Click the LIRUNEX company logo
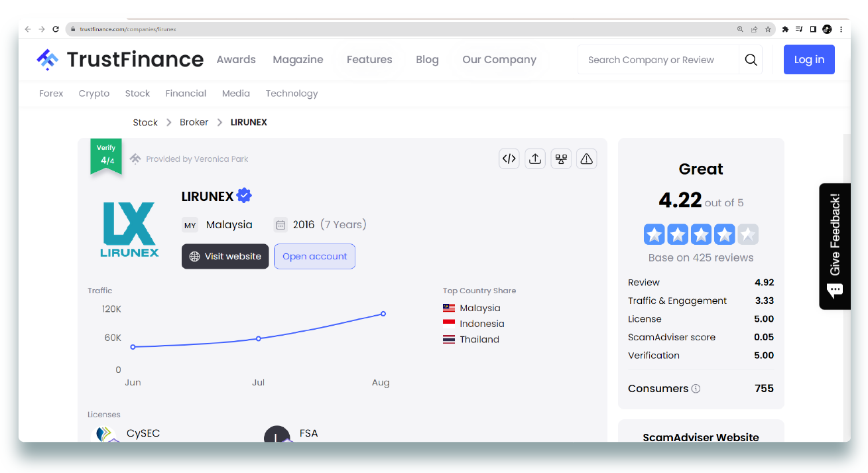Viewport: 868px width, 473px height. tap(129, 230)
